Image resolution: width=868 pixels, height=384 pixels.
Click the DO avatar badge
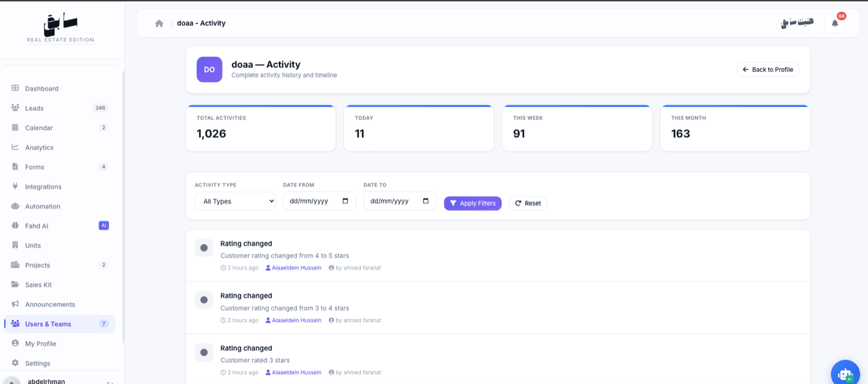click(210, 69)
